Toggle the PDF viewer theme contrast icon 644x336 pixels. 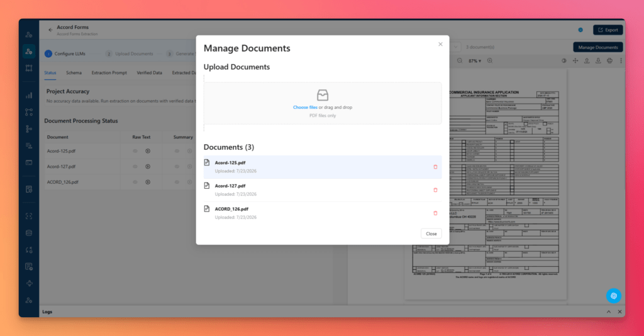(564, 61)
